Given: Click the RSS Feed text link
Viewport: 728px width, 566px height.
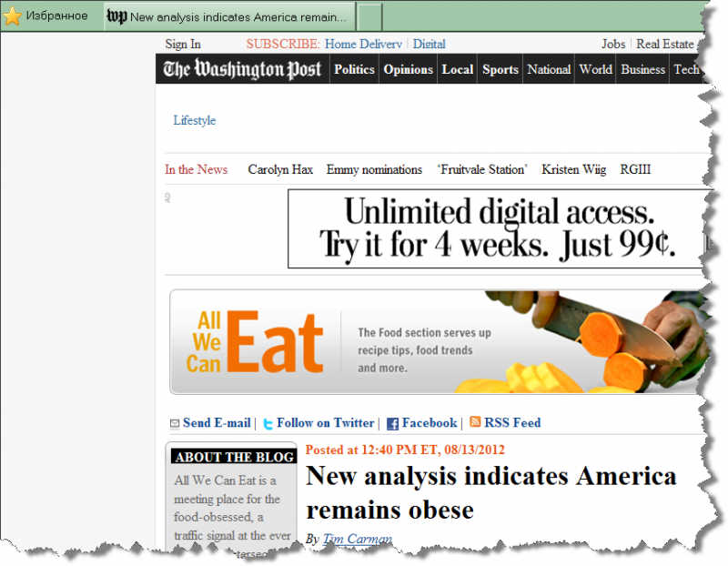Looking at the screenshot, I should (x=512, y=423).
